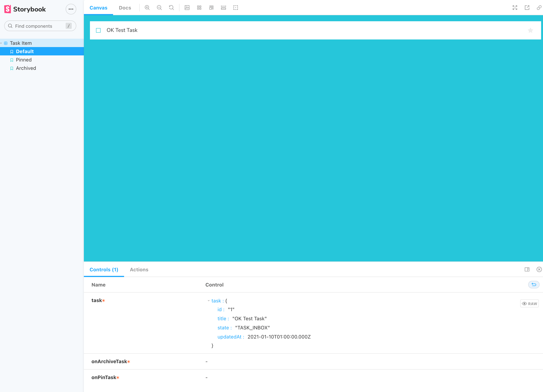Check the OK Test Task checkbox

point(98,30)
